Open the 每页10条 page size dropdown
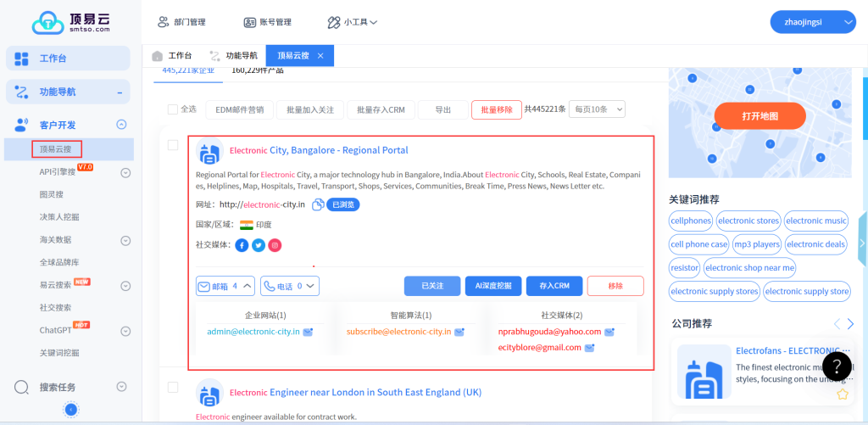This screenshot has width=868, height=425. (x=597, y=109)
